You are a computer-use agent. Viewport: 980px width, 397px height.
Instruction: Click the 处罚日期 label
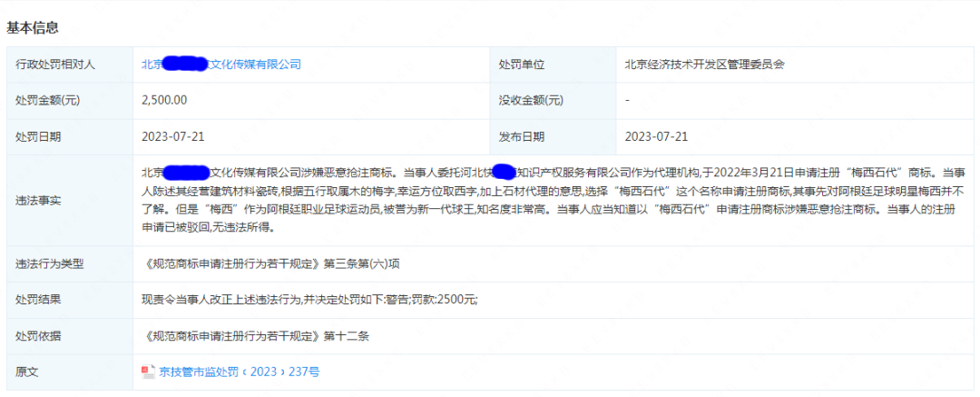[38, 136]
